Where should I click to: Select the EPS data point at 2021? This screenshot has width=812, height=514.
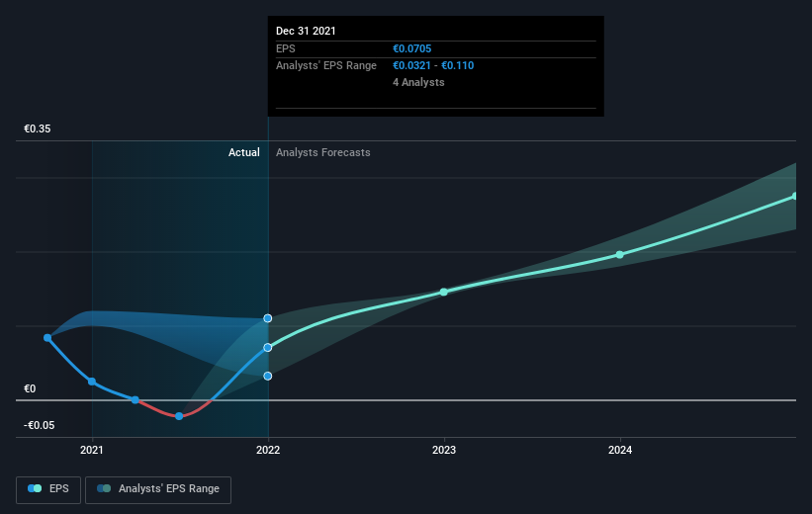click(92, 382)
